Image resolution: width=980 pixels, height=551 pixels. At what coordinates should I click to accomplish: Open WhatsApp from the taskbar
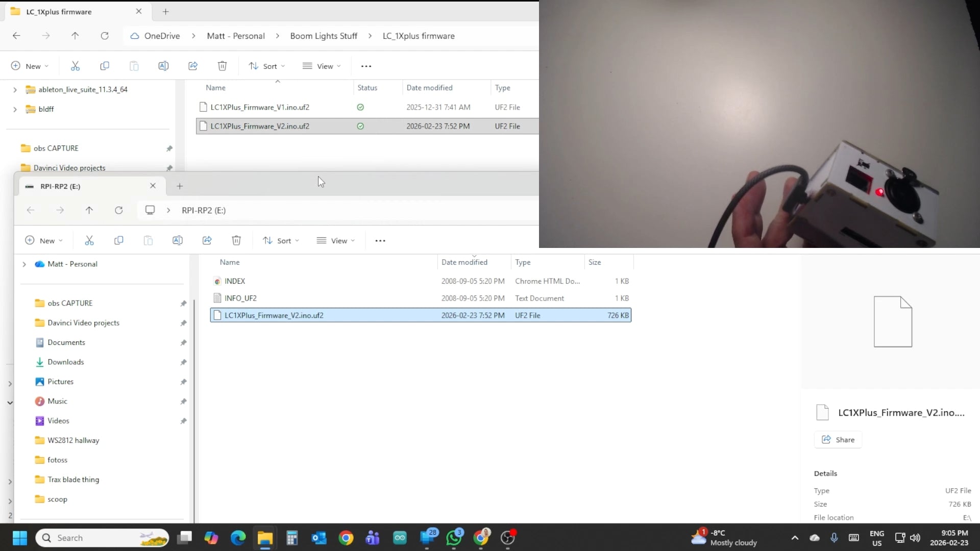pyautogui.click(x=455, y=538)
